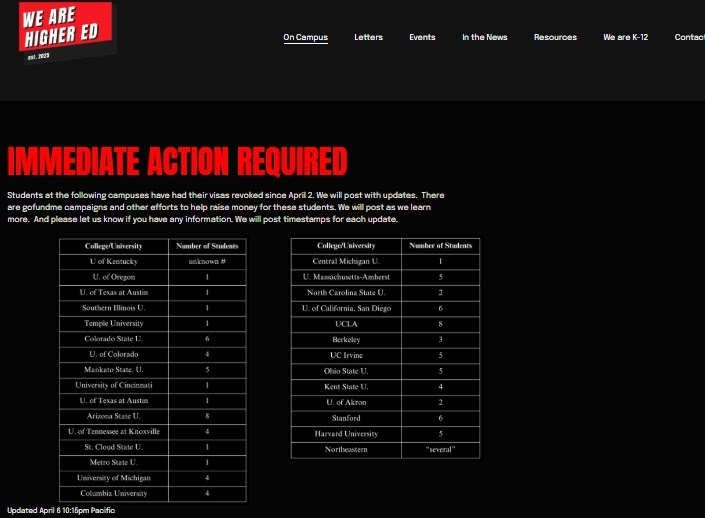The image size is (705, 518).
Task: Click the Immediate Action Required heading
Action: [x=177, y=161]
